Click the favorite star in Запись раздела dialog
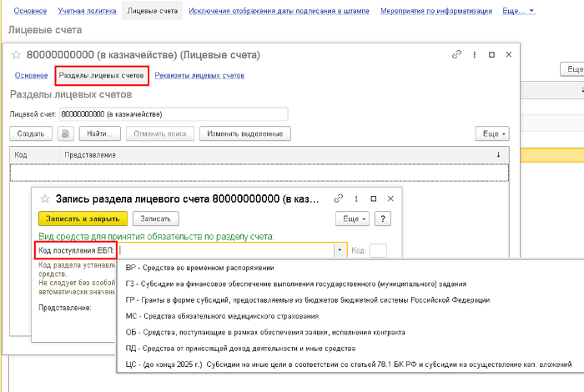Image resolution: width=584 pixels, height=392 pixels. click(43, 199)
